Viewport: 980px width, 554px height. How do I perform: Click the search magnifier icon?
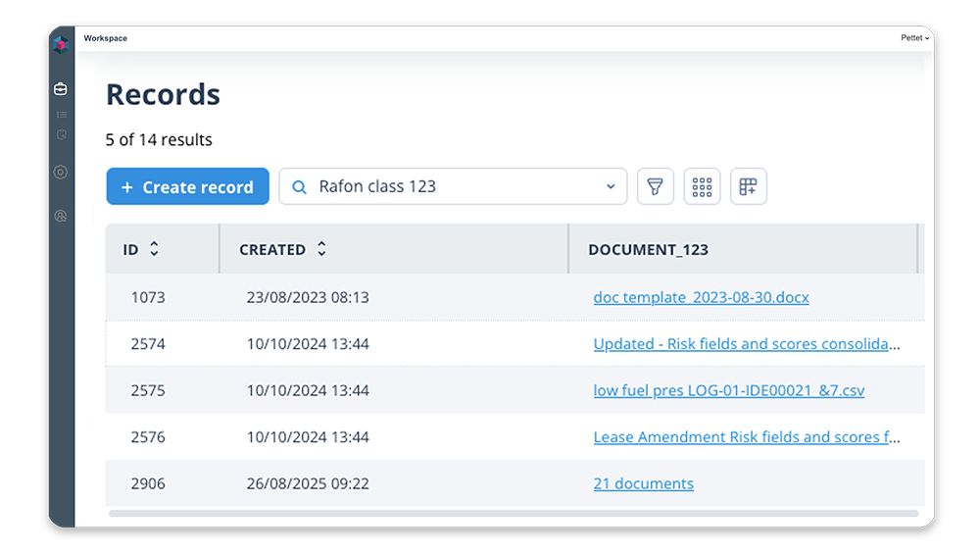(299, 187)
